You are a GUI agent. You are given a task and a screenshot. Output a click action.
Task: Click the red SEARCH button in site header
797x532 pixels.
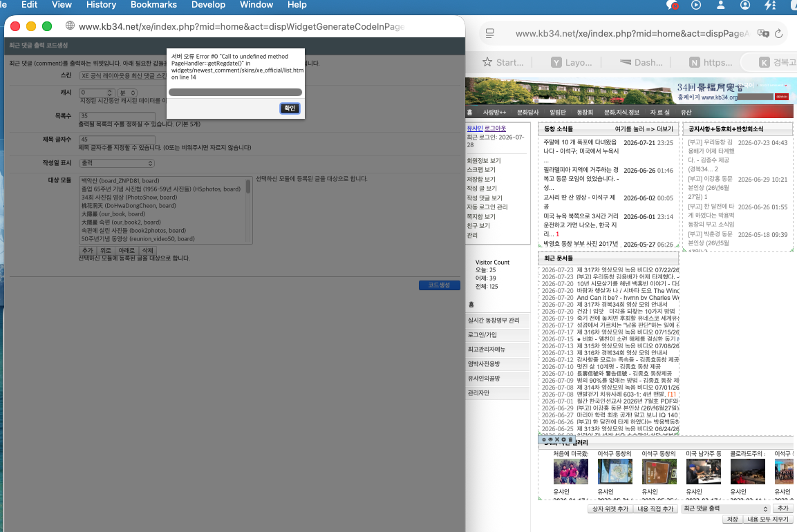click(x=782, y=97)
